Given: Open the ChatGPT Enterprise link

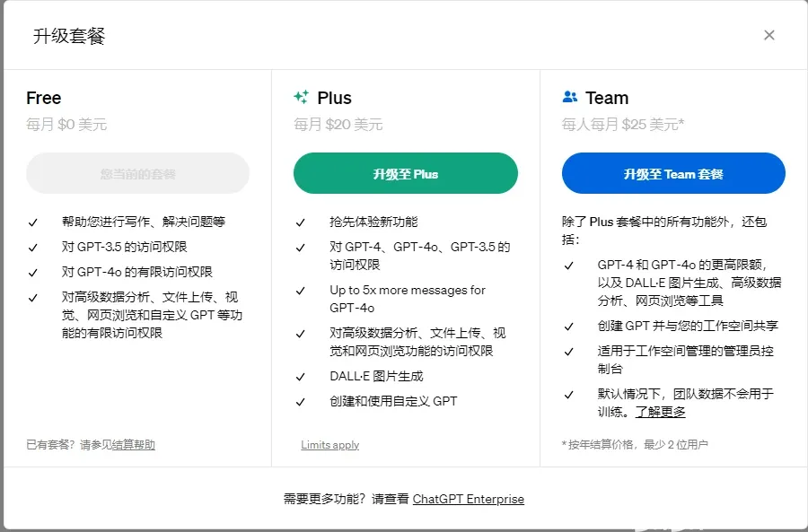Looking at the screenshot, I should click(468, 500).
